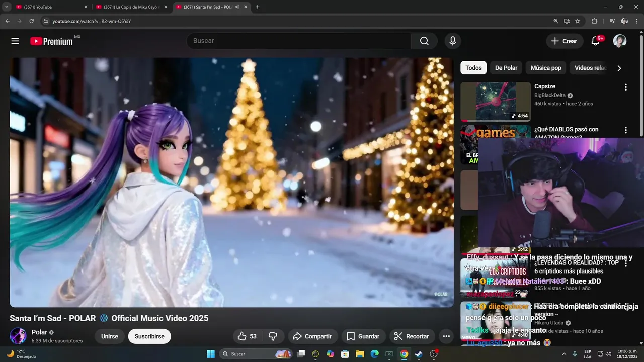Open the clock showing 10:26 p. m.

coord(627,354)
